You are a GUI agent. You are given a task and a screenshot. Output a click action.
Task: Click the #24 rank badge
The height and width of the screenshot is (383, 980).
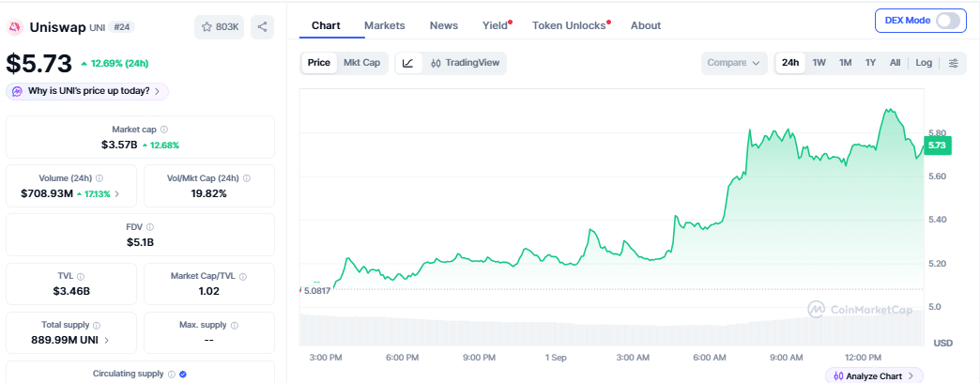pos(121,27)
